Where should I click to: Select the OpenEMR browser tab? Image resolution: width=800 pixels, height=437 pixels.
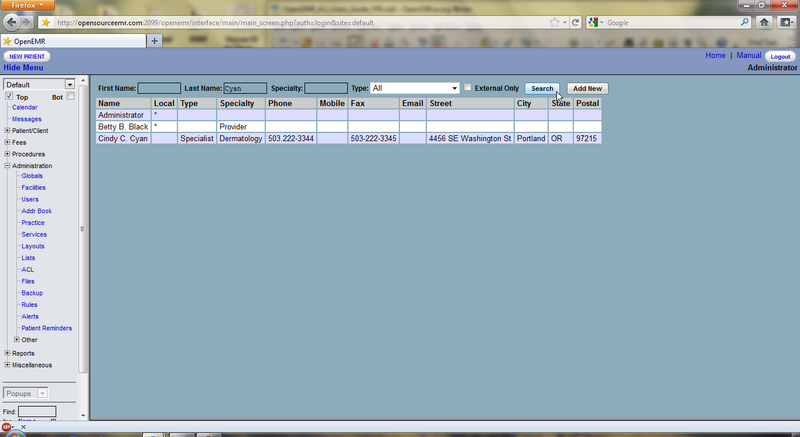pyautogui.click(x=73, y=41)
